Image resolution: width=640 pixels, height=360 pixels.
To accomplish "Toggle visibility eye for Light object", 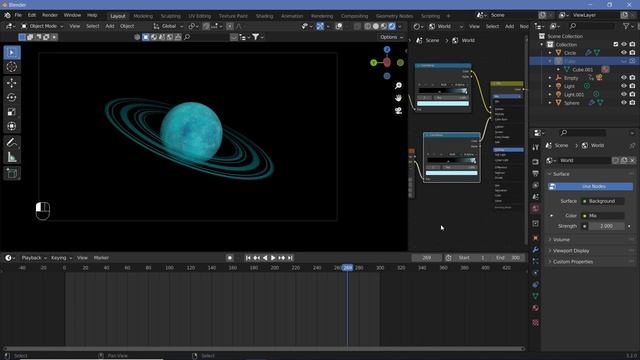I will pos(624,86).
